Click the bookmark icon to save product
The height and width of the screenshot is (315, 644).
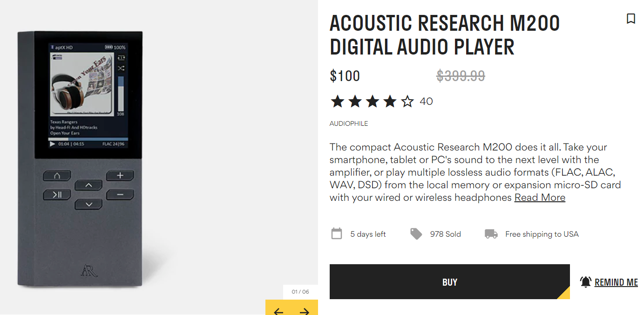pos(631,19)
